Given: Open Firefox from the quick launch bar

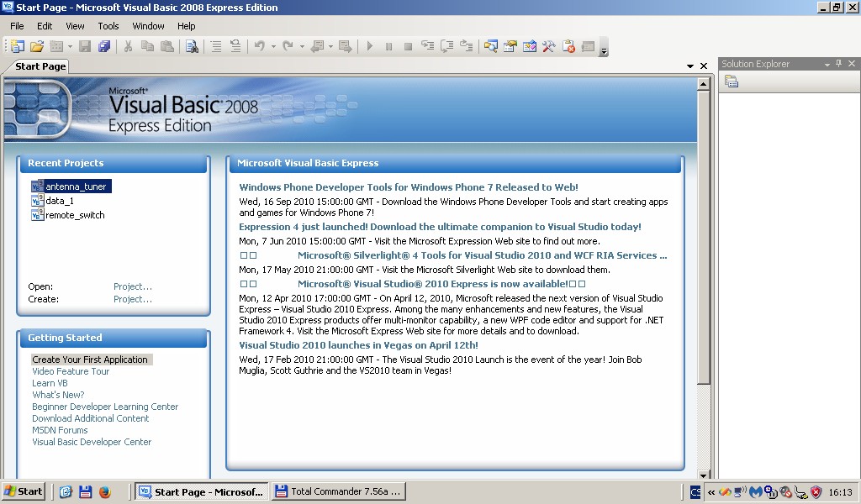Looking at the screenshot, I should coord(105,492).
